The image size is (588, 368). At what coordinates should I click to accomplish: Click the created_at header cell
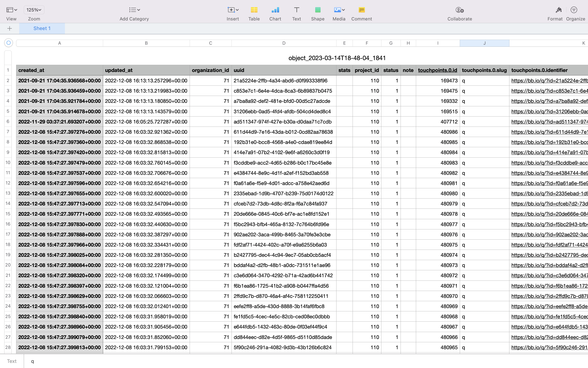60,70
